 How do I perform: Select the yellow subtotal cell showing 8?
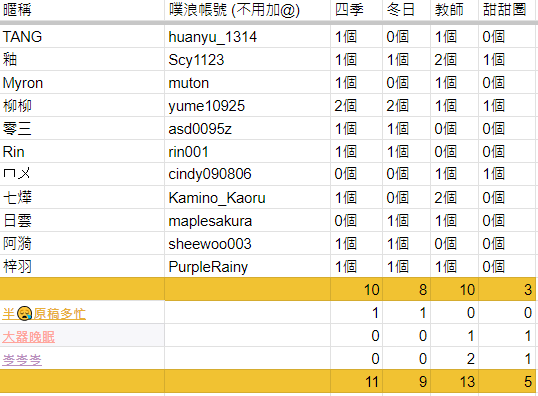click(407, 289)
